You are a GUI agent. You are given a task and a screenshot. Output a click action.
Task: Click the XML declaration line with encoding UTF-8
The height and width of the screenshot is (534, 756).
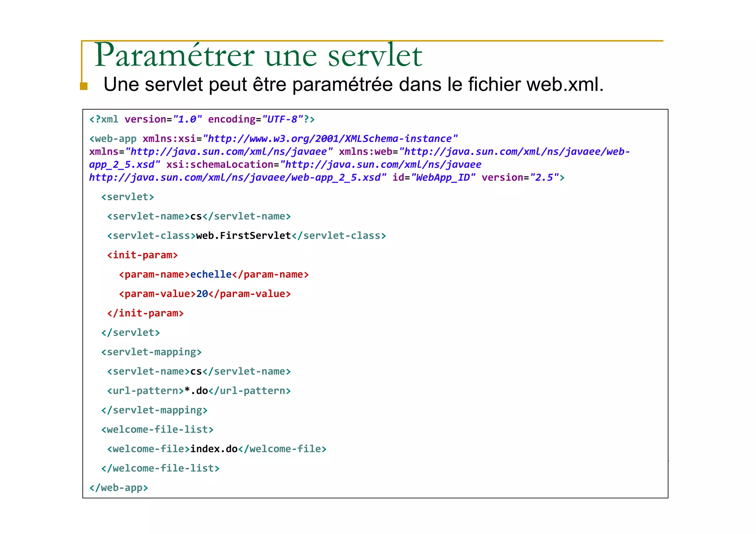202,120
